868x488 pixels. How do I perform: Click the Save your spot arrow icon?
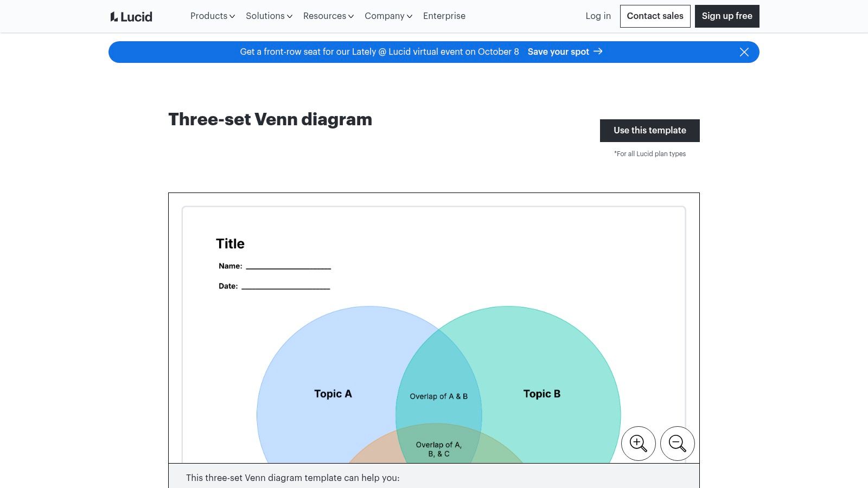tap(598, 52)
